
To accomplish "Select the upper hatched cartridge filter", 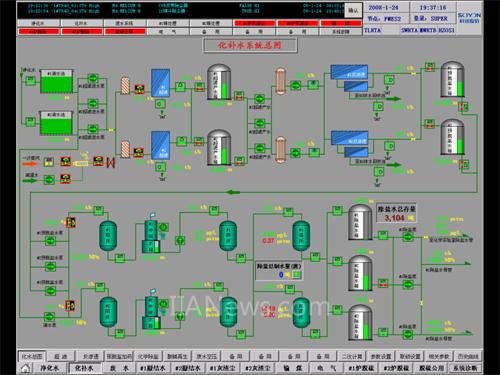I will pyautogui.click(x=125, y=86).
